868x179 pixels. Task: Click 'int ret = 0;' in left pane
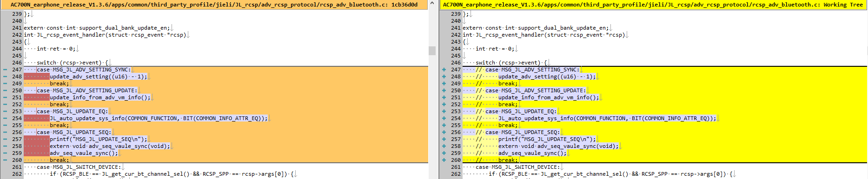click(x=56, y=49)
